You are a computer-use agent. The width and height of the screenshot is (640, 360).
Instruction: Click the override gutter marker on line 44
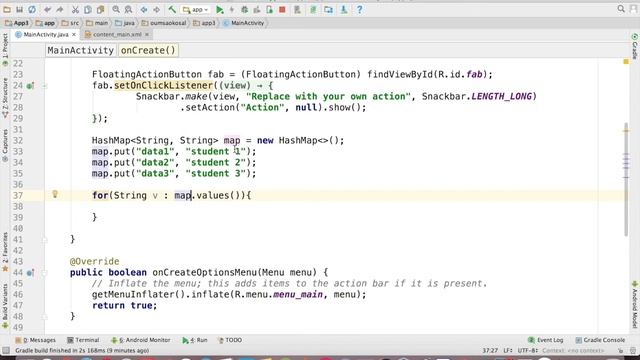30,273
